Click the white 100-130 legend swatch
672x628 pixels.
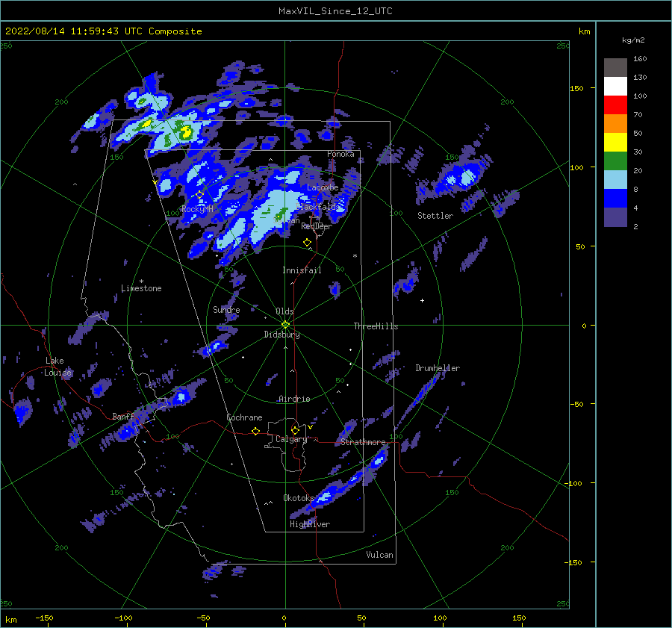615,86
